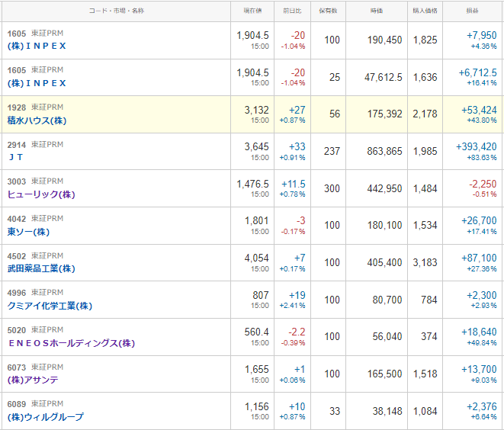Click the loss value -2,250
Screen dimensions: 504x430
coord(483,185)
